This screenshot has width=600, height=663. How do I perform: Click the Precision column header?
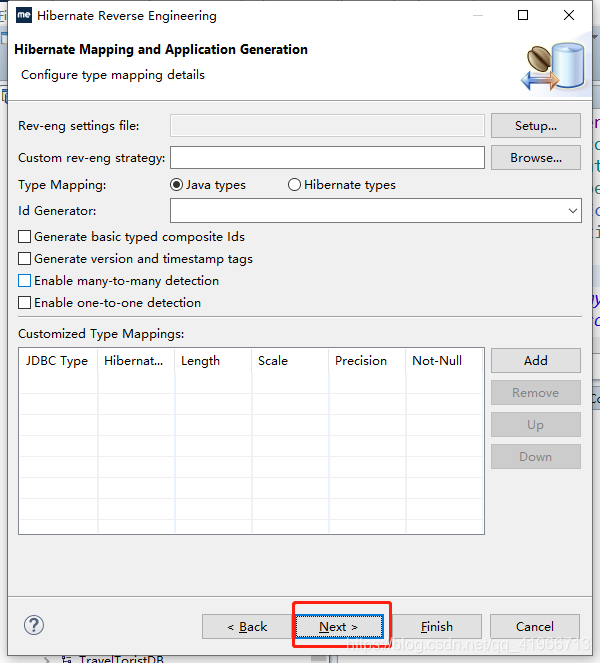(367, 361)
